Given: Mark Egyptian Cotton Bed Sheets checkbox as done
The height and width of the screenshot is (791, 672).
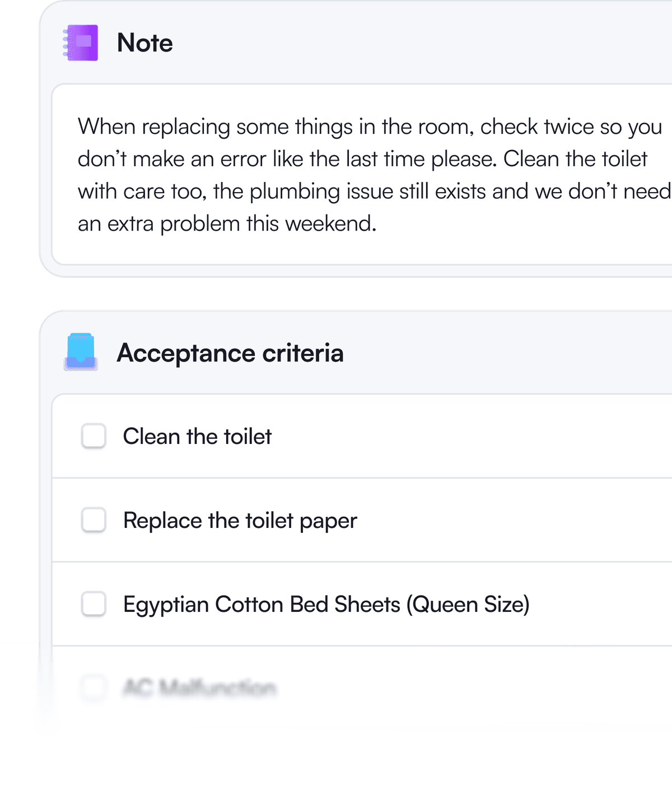Looking at the screenshot, I should coord(94,604).
